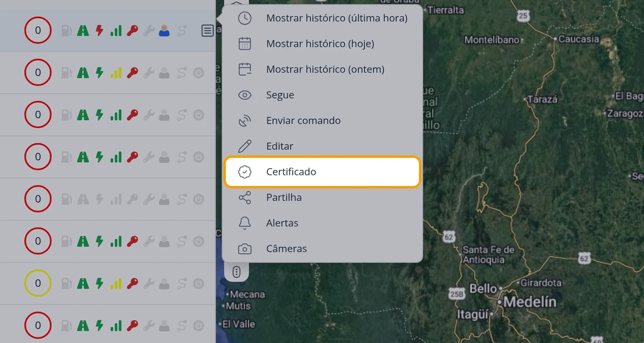The width and height of the screenshot is (644, 343).
Task: Click the power icon in the yellow speed circle row
Action: tap(198, 283)
